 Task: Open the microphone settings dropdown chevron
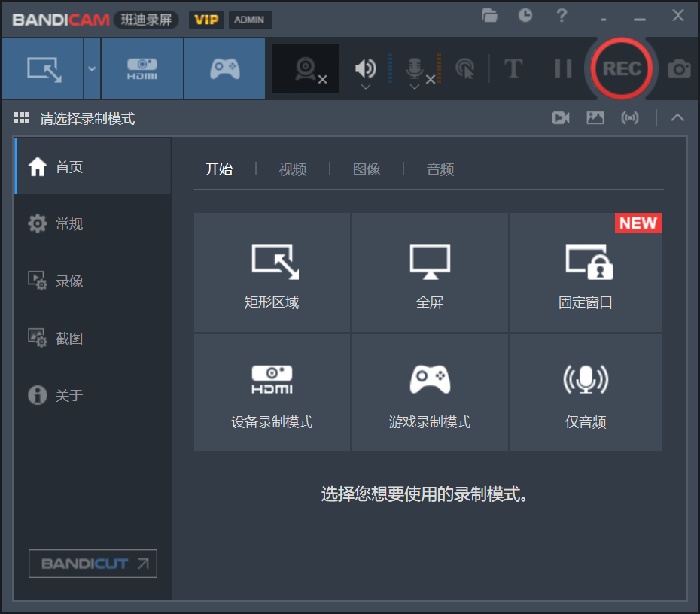pos(413,86)
